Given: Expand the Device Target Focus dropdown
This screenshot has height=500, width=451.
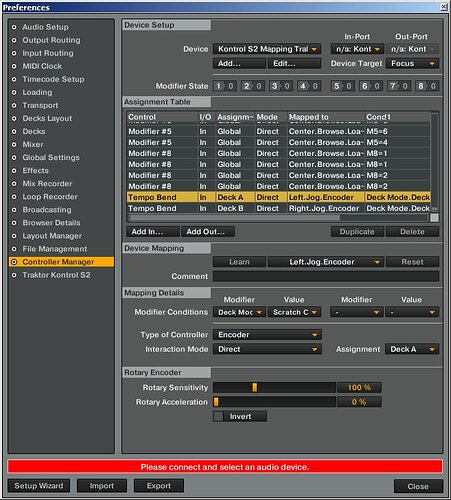Looking at the screenshot, I should [x=413, y=63].
